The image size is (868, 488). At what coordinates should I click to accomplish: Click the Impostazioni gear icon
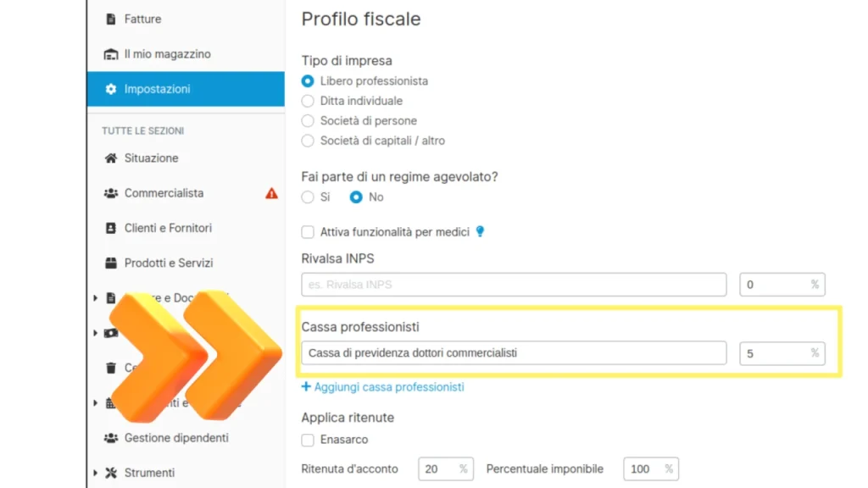[x=111, y=89]
